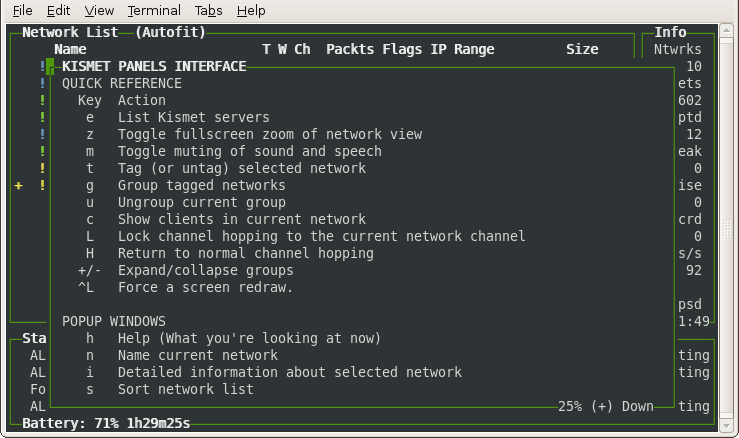Click the 'Name current network' line

coord(197,355)
